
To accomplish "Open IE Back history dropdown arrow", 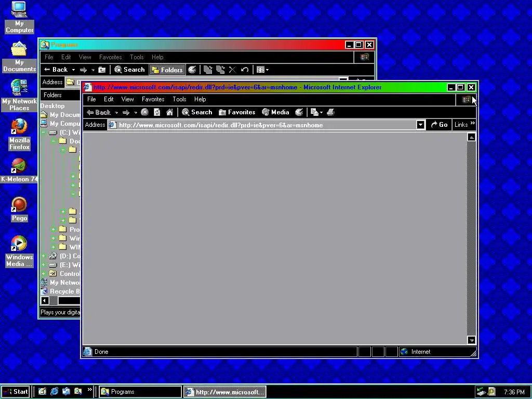I will pyautogui.click(x=116, y=113).
